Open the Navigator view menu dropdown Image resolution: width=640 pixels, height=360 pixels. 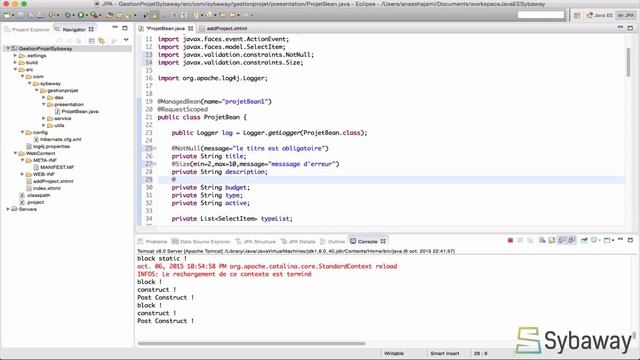(126, 40)
